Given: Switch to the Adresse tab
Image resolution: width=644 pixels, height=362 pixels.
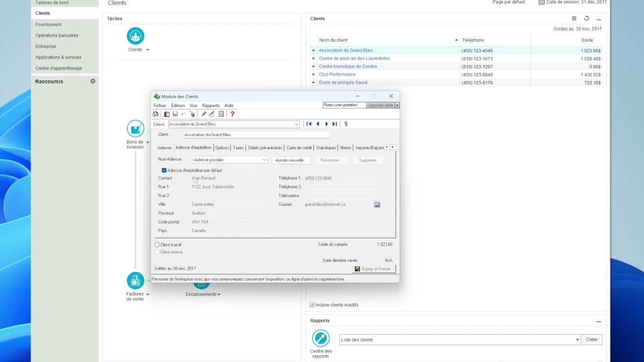Looking at the screenshot, I should (164, 148).
